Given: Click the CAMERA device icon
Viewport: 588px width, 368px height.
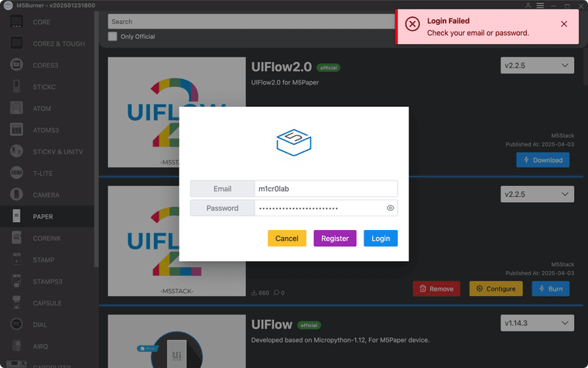Looking at the screenshot, I should 16,195.
